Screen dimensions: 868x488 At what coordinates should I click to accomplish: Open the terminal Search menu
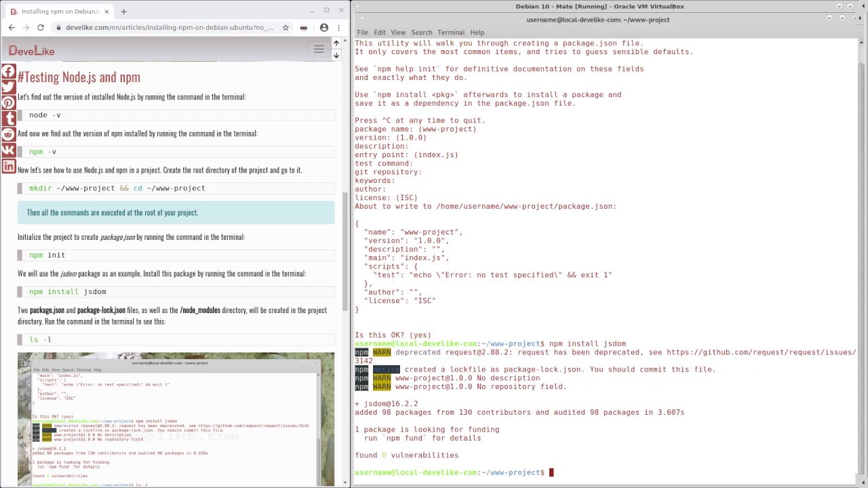(x=421, y=33)
